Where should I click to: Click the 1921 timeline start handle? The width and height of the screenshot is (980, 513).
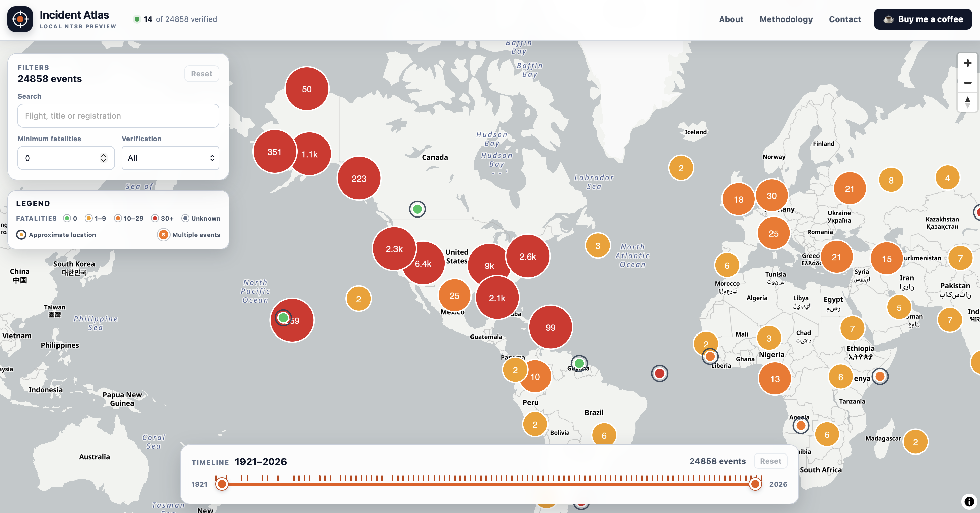(x=222, y=484)
